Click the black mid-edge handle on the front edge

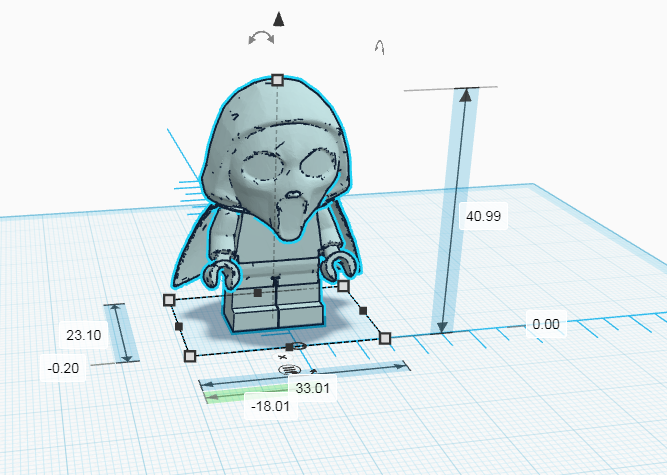[x=290, y=347]
